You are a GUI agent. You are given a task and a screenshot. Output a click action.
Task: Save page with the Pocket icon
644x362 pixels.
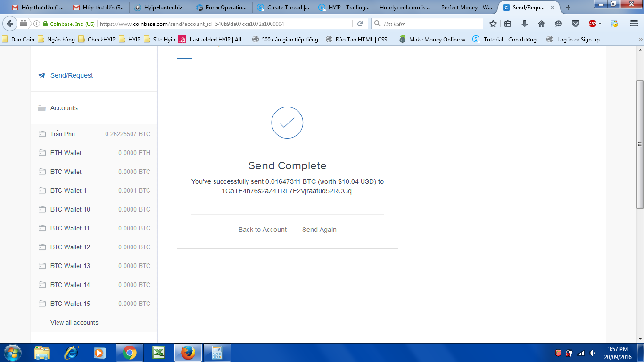click(x=576, y=24)
